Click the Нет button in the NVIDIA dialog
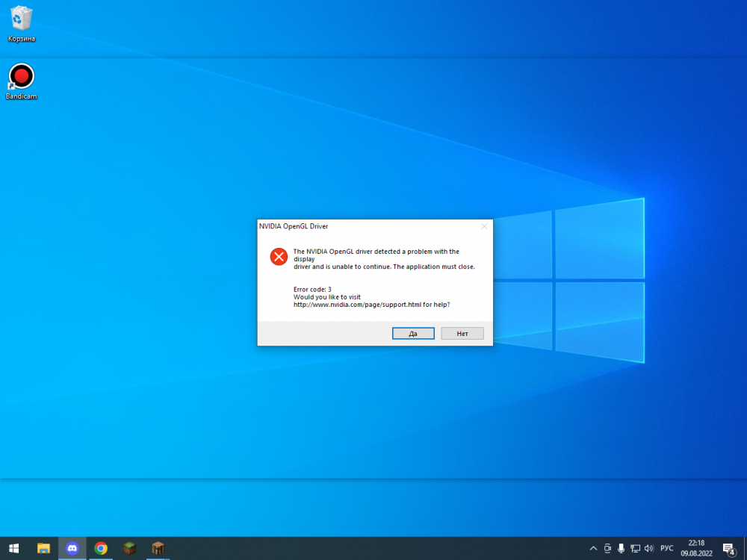 point(462,333)
